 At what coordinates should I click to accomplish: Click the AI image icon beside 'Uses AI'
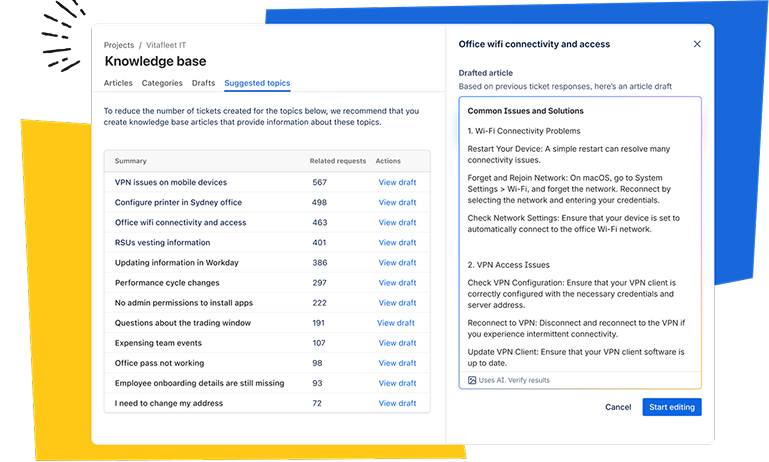click(x=472, y=380)
